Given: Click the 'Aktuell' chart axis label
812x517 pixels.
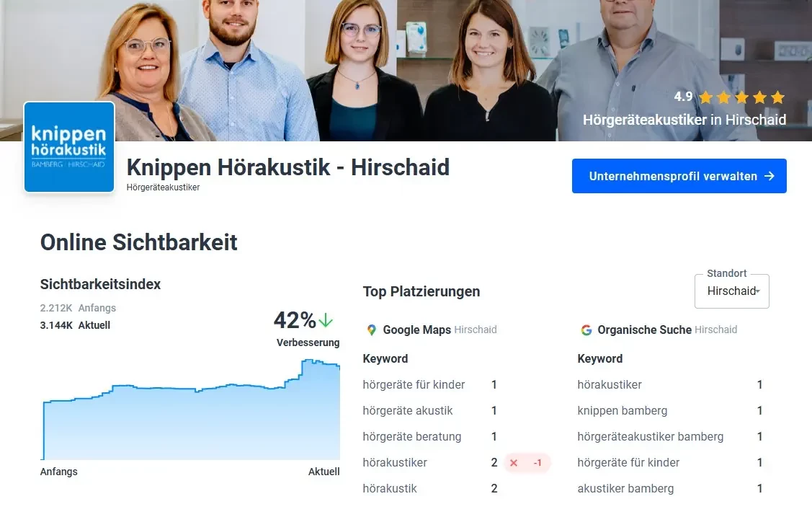Looking at the screenshot, I should (324, 472).
